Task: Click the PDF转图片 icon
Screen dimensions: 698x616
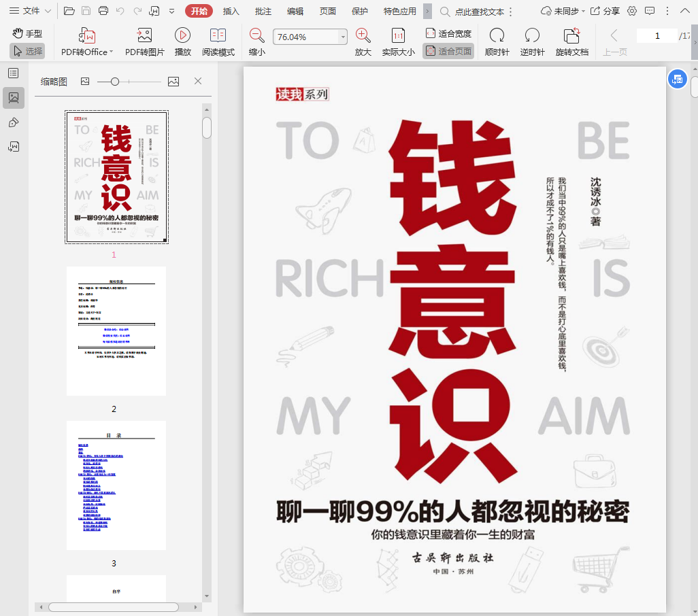Action: (144, 36)
